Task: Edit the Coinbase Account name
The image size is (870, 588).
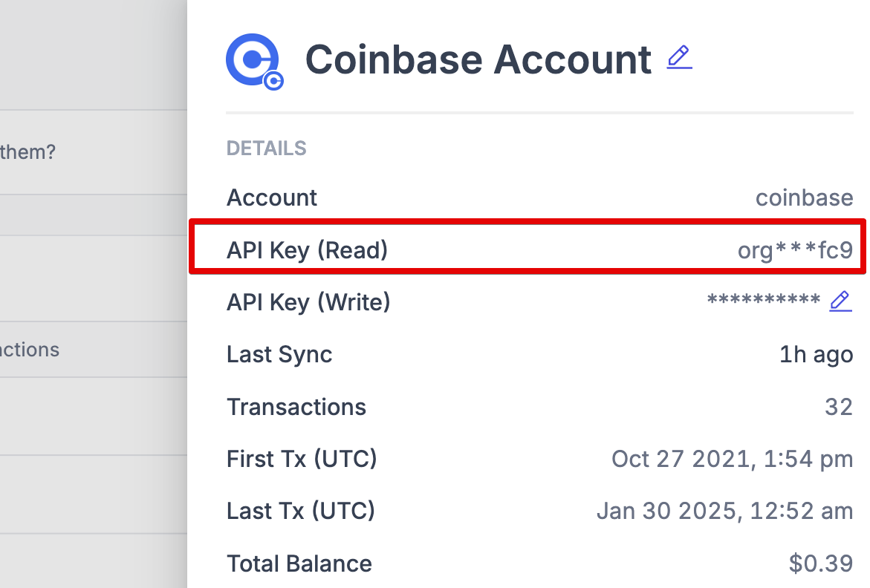Action: (679, 58)
